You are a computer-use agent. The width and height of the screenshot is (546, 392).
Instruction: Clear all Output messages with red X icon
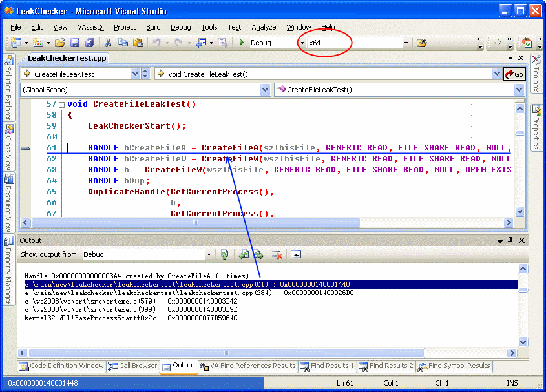[277, 254]
